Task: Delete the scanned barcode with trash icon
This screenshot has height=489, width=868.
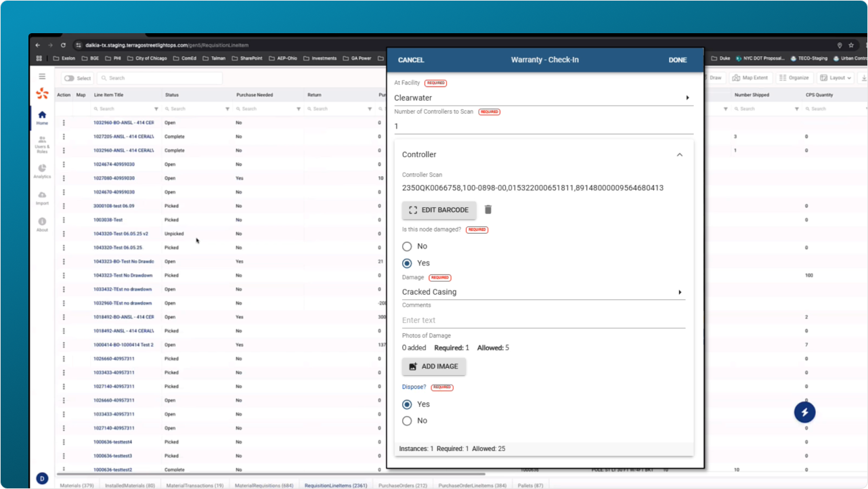Action: [x=488, y=210]
